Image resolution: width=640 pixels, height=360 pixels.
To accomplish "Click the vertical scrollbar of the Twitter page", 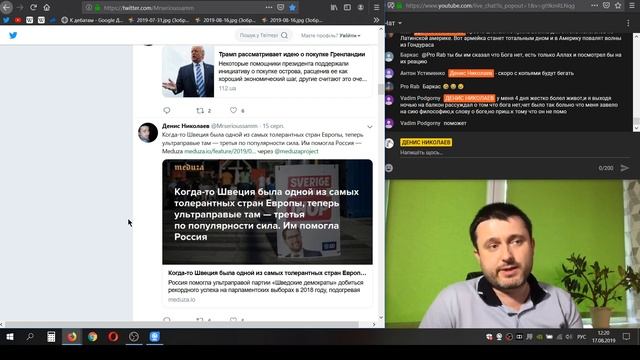I will [x=381, y=89].
